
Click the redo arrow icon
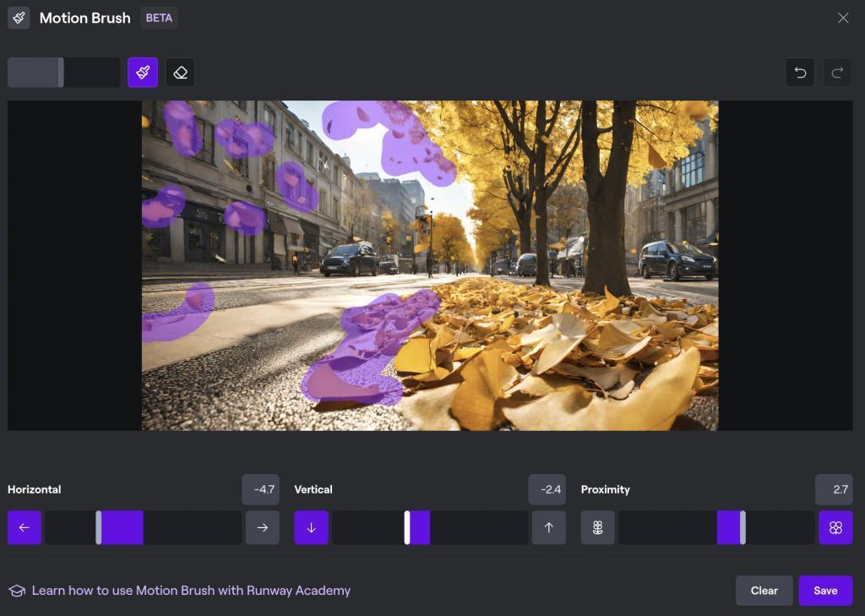[837, 73]
